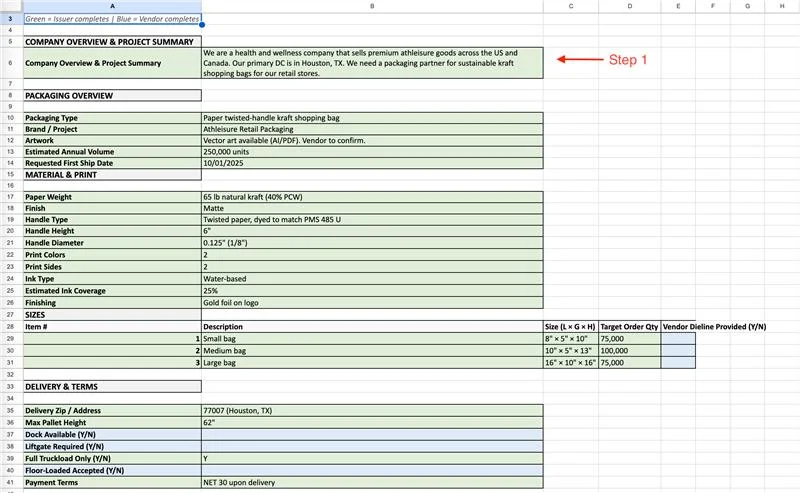Click the red Step 1 arrow annotation
The height and width of the screenshot is (493, 800).
click(x=578, y=60)
